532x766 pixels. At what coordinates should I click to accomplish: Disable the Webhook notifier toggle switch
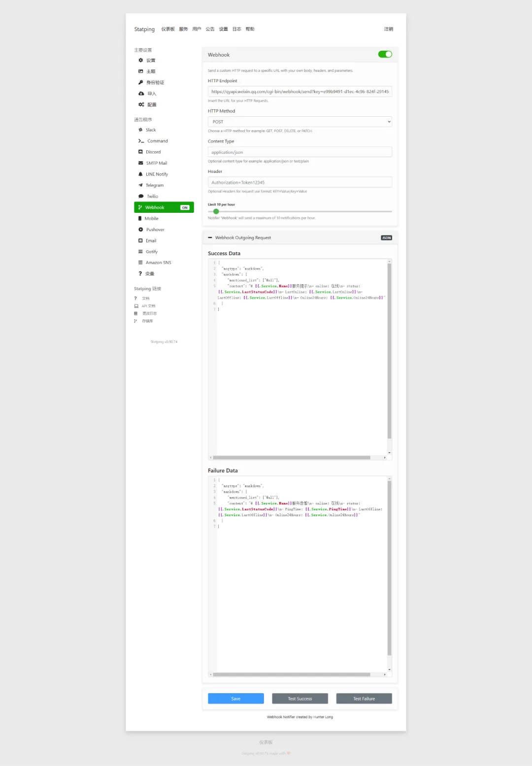385,55
